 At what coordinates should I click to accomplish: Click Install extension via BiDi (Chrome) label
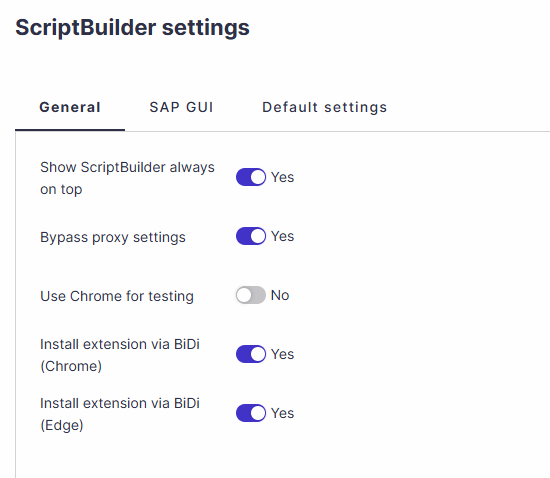click(120, 355)
